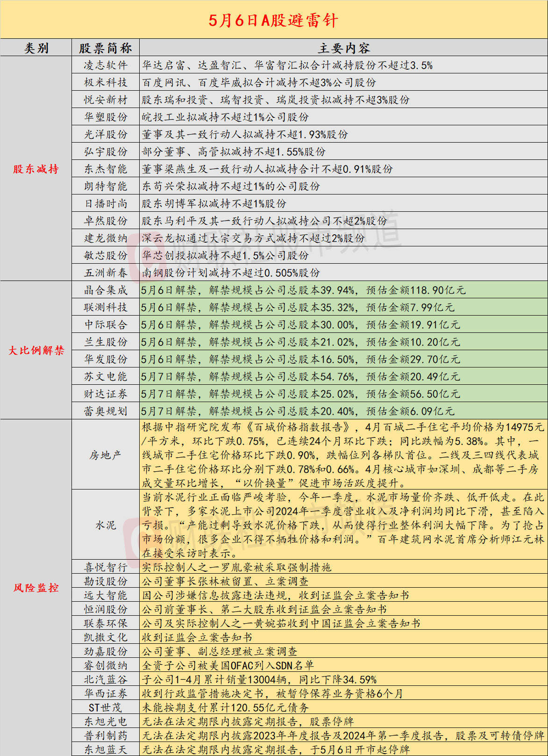Select stock name 远大智能
This screenshot has width=548, height=756.
[106, 596]
